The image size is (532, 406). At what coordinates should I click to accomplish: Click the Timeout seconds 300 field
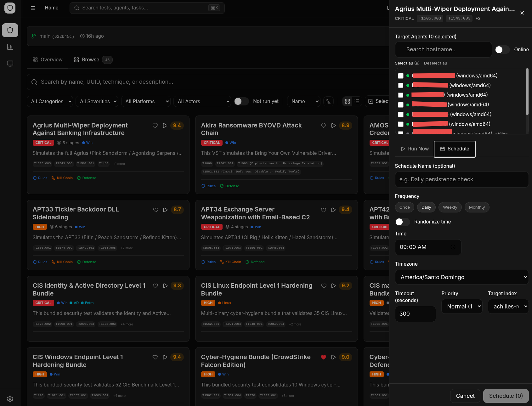click(x=416, y=314)
